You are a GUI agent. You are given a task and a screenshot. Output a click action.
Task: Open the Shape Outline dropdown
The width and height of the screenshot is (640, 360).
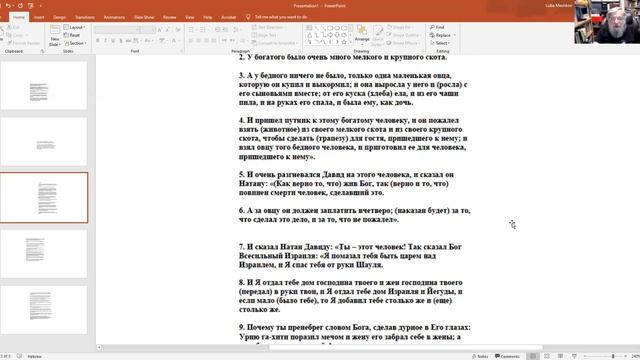404,35
